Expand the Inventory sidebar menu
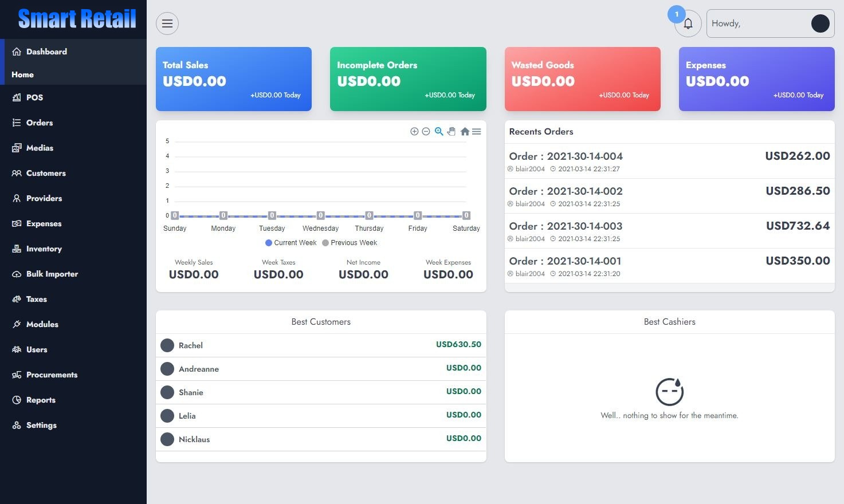 click(44, 249)
